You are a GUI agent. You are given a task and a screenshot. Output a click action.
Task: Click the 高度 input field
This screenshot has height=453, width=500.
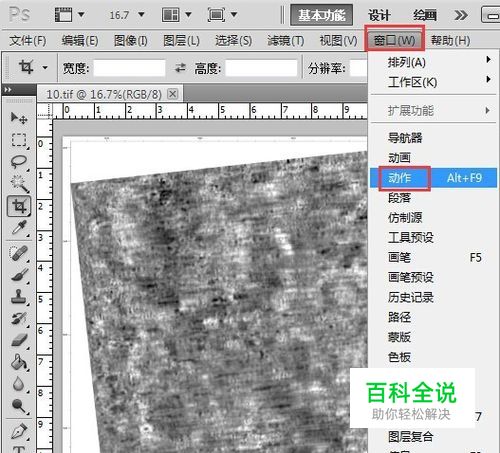pos(261,68)
